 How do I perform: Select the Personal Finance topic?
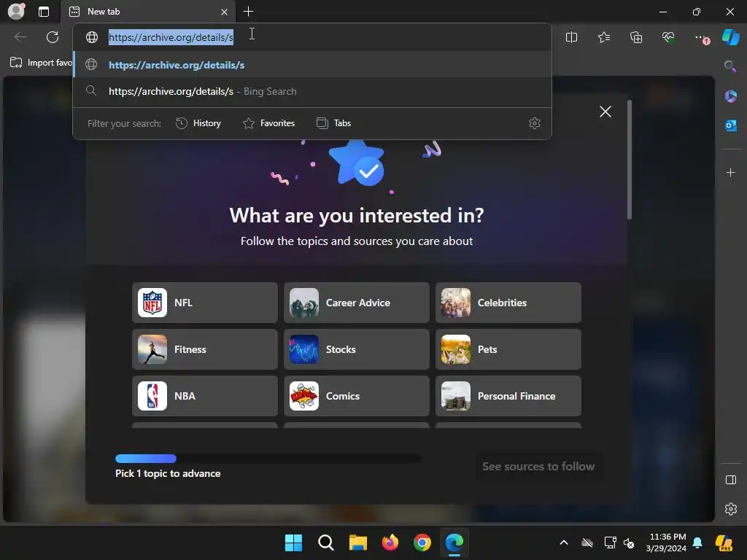[508, 396]
